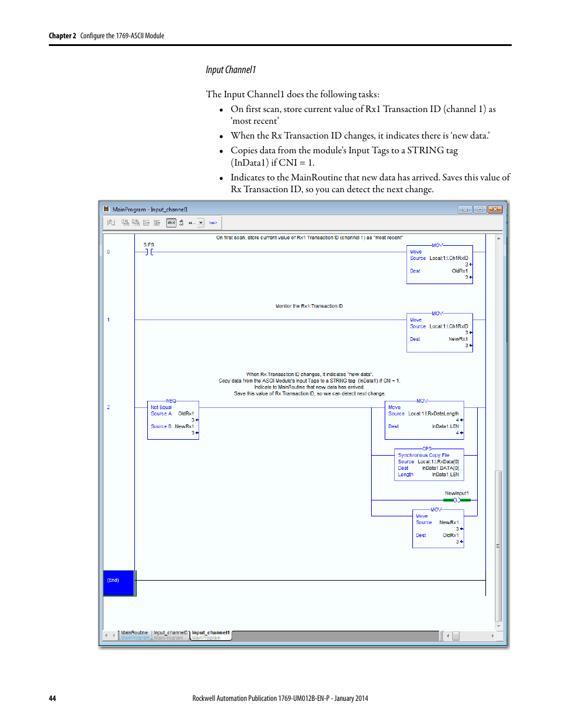Select the (End) rung marker
562x728 pixels.
(x=119, y=582)
